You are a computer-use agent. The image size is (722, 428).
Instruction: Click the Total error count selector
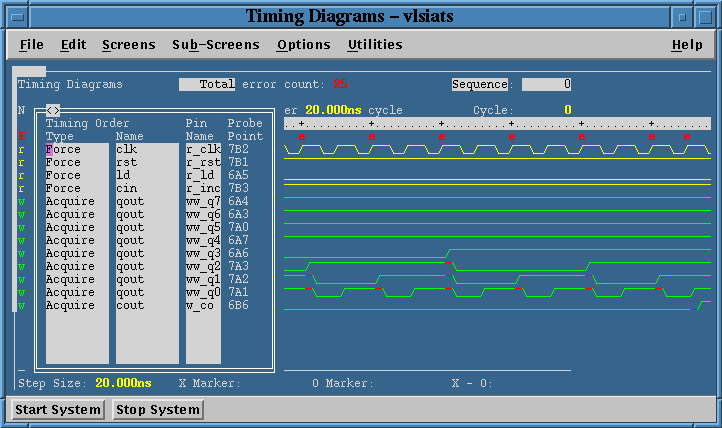(207, 84)
